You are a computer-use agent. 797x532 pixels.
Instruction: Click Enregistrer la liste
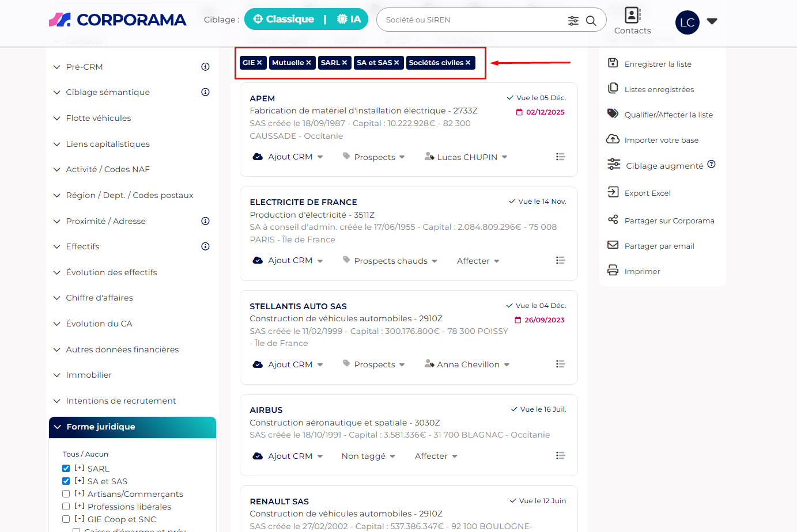[658, 64]
